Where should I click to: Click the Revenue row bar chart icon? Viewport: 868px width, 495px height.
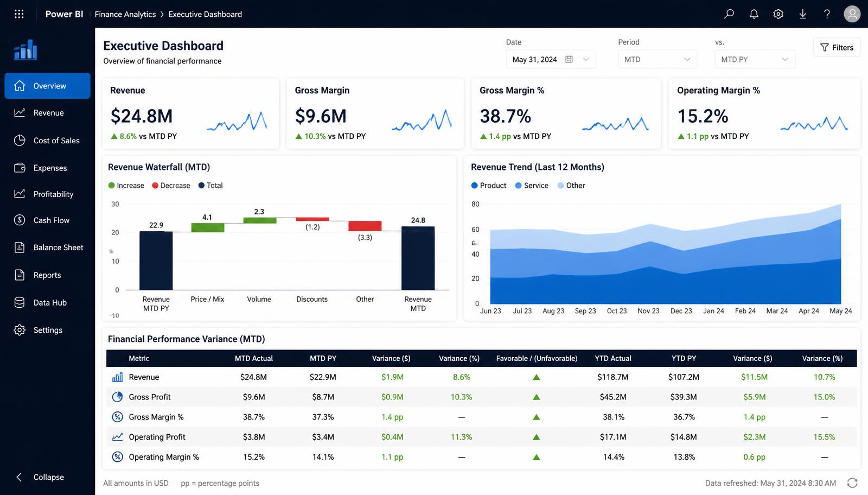pyautogui.click(x=117, y=377)
